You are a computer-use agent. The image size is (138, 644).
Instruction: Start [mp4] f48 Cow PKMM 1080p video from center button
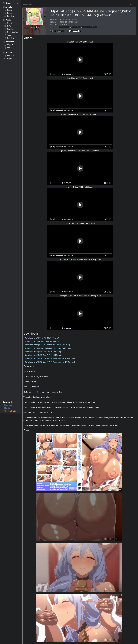80,205
